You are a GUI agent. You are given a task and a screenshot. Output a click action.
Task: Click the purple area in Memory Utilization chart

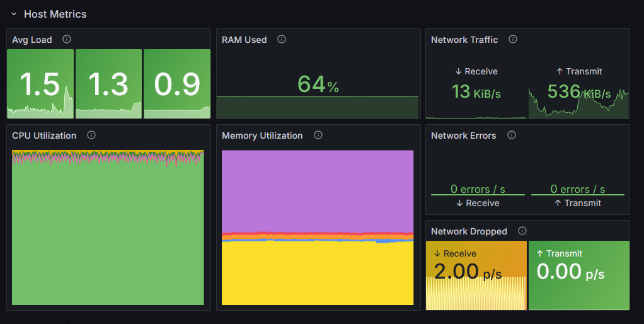318,189
